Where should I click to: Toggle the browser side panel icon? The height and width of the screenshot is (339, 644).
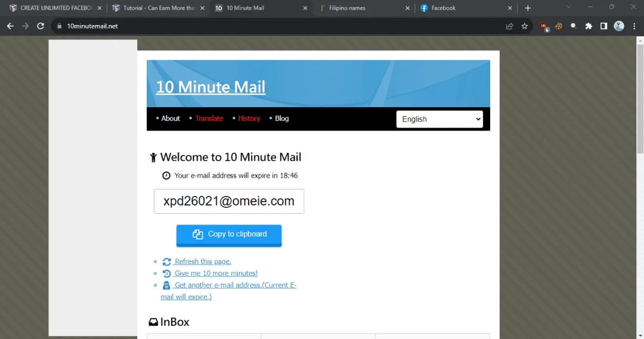[603, 26]
